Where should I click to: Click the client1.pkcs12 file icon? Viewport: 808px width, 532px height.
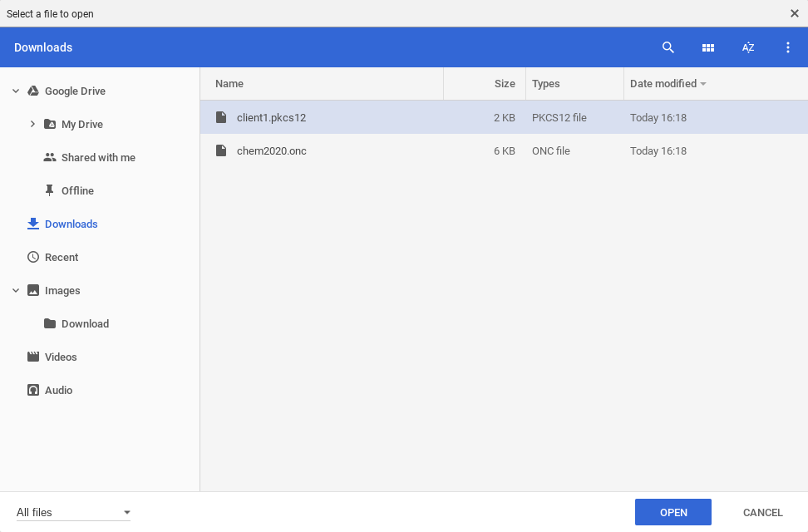point(221,117)
